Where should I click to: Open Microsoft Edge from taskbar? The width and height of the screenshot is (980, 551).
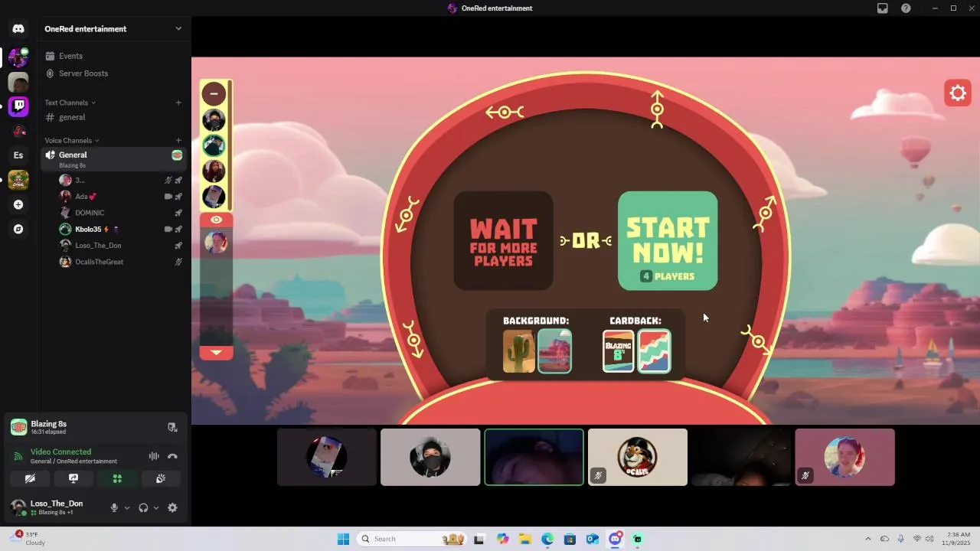pos(547,539)
